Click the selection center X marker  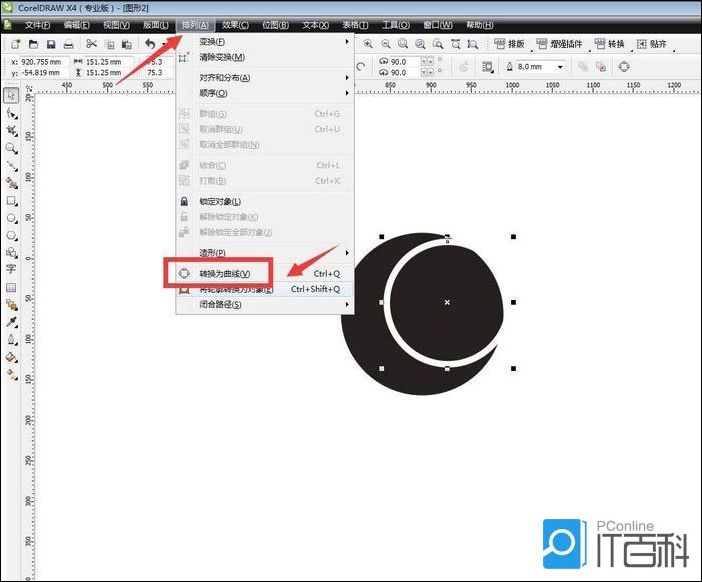(x=447, y=303)
